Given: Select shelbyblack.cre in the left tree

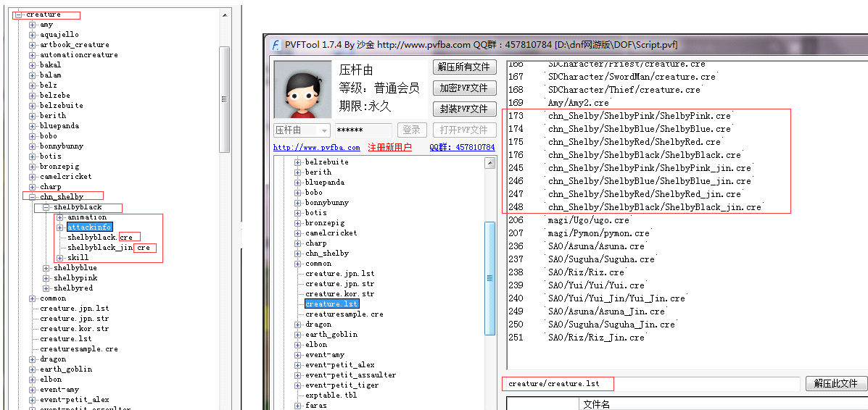Looking at the screenshot, I should click(99, 238).
